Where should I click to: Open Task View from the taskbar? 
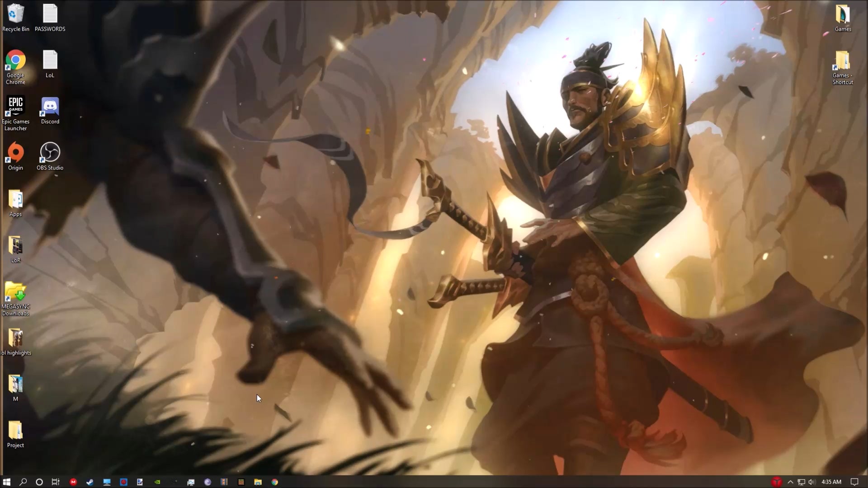(x=56, y=482)
